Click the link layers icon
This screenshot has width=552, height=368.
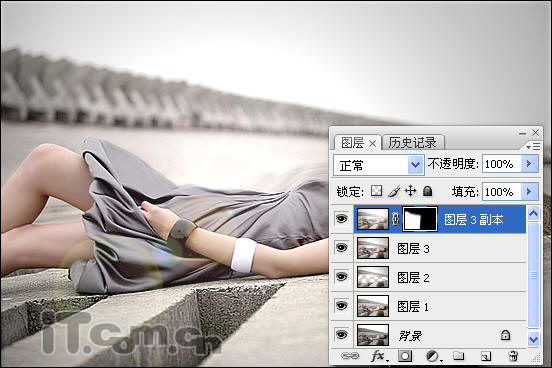pos(350,356)
